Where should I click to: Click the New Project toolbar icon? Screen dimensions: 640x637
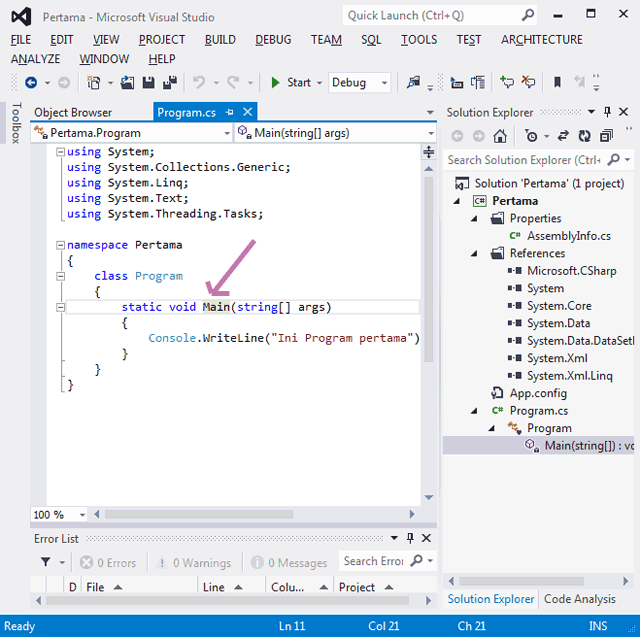coord(93,83)
